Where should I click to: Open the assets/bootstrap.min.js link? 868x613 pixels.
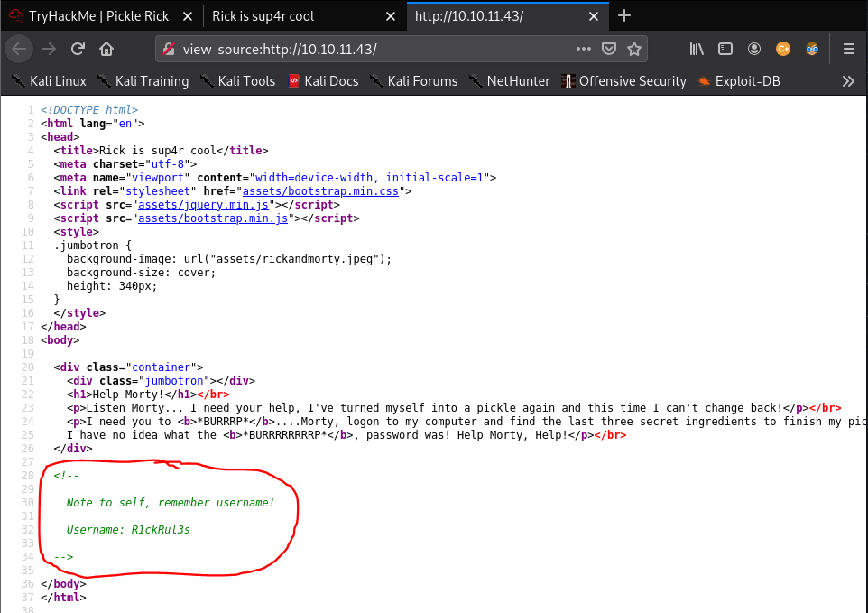(213, 218)
